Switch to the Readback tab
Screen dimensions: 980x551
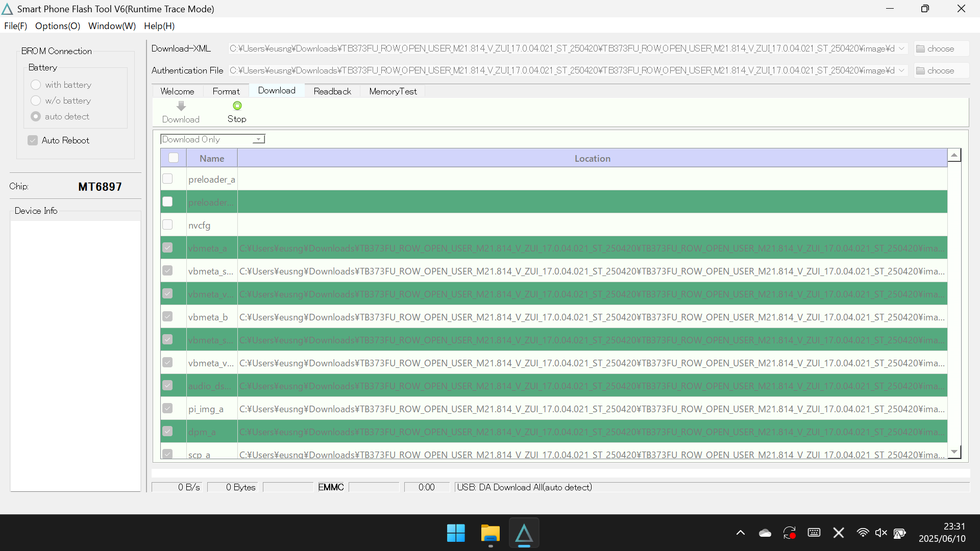click(332, 91)
